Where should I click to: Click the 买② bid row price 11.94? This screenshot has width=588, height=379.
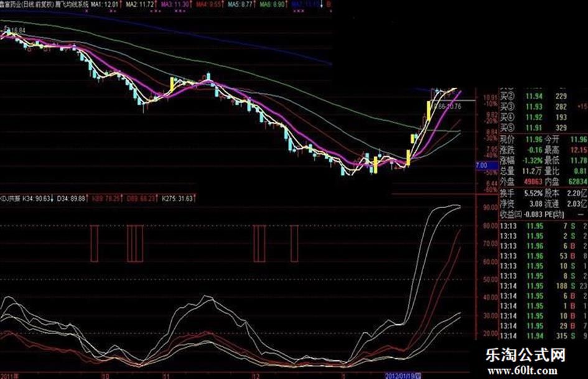click(534, 96)
